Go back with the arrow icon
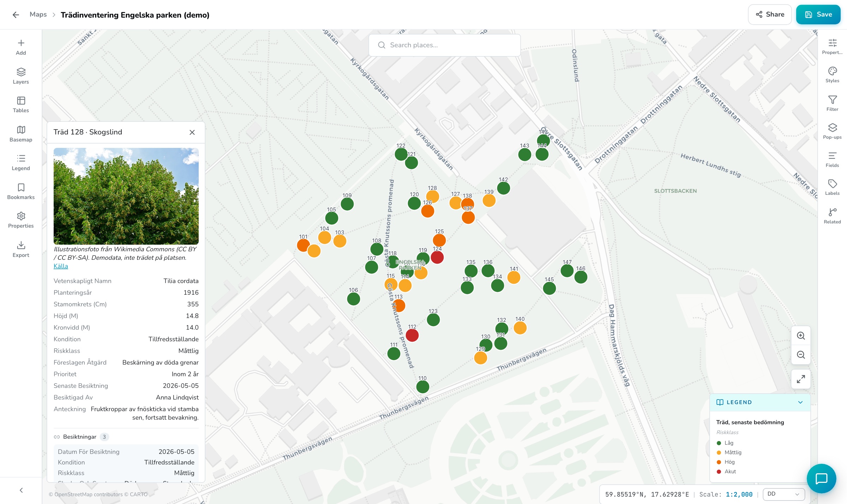Viewport: 847px width, 504px height. coord(16,14)
